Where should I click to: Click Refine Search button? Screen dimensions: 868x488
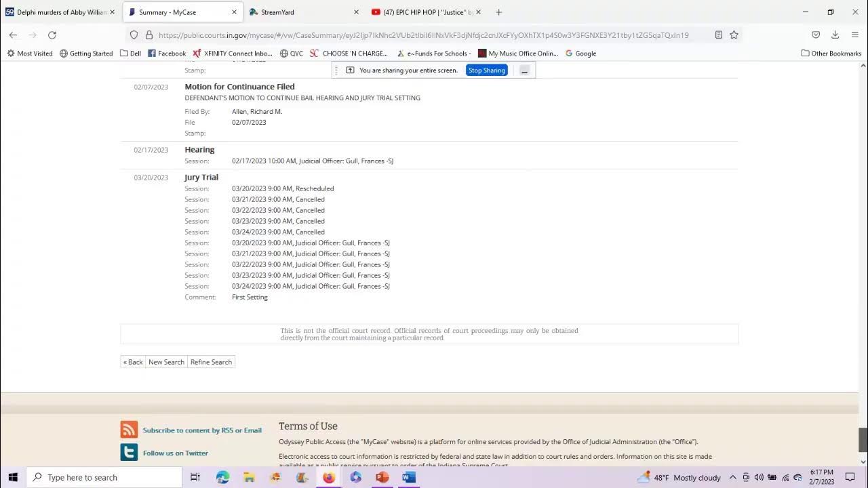[211, 362]
